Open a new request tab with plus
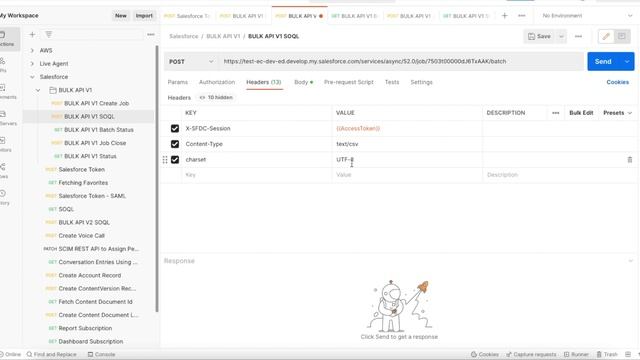640x360 pixels. coord(504,16)
